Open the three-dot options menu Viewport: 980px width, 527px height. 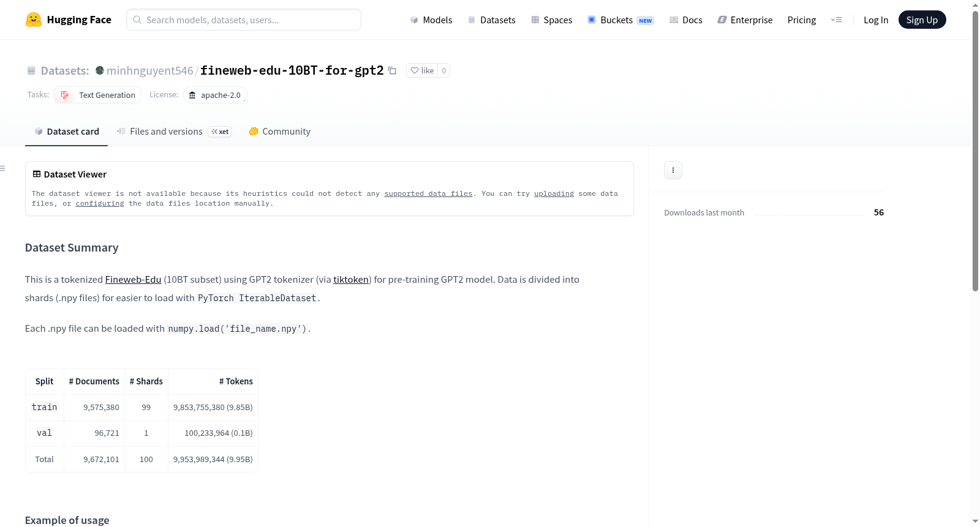(673, 170)
